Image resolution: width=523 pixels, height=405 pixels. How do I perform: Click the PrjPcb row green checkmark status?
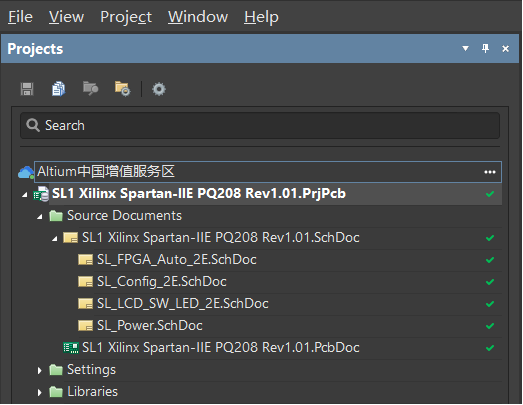pos(490,194)
